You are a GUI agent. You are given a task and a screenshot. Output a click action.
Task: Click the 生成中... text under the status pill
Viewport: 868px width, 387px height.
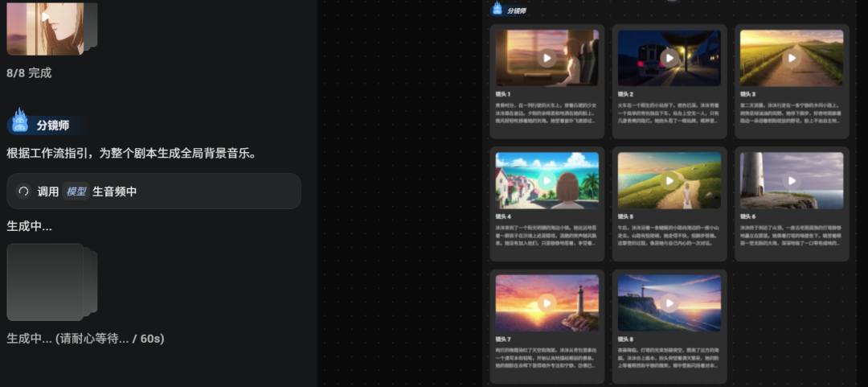30,226
